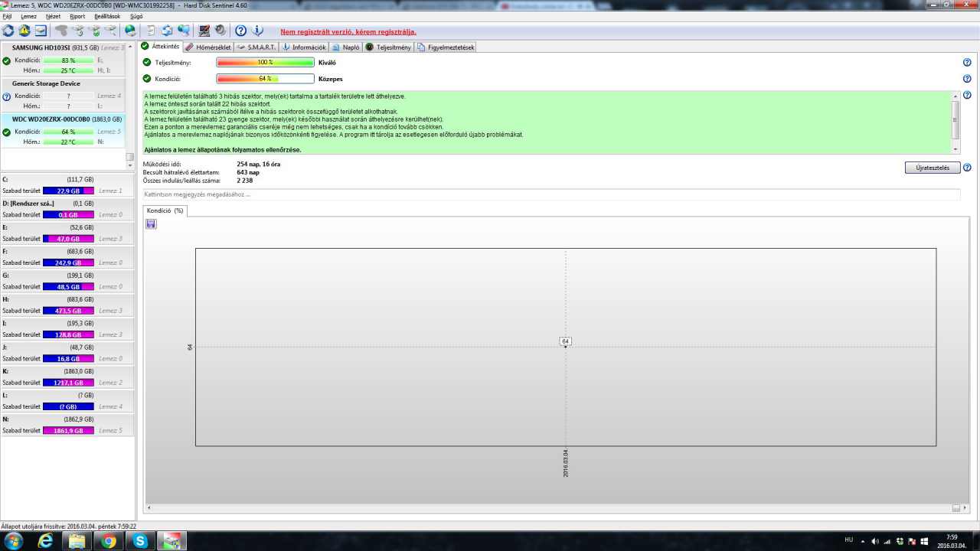Click the Teljesítmény 100 % progress bar
This screenshot has width=980, height=551.
click(266, 63)
